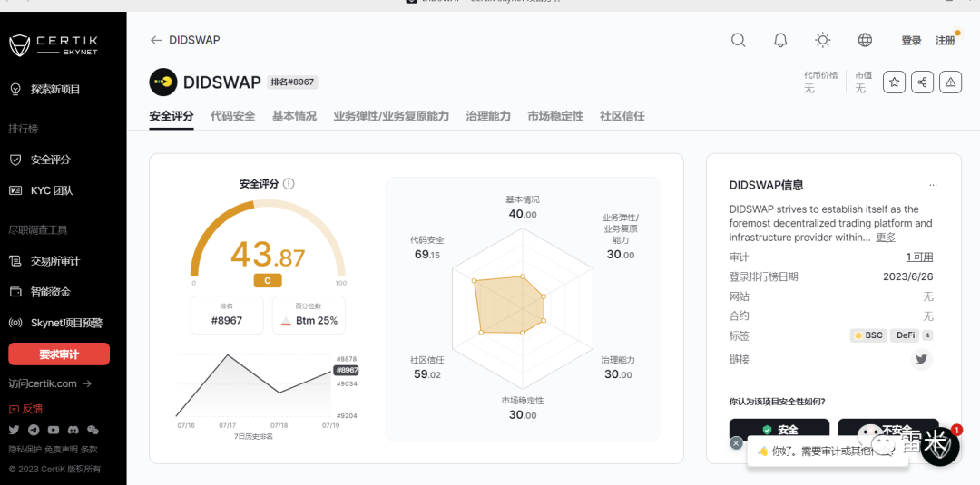This screenshot has width=980, height=485.
Task: Open the DIDSWAP info three-dot menu
Action: [933, 185]
